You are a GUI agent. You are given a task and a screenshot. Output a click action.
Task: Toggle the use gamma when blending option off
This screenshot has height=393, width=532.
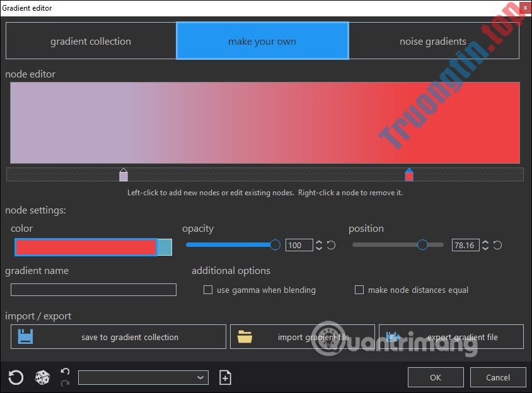pos(208,290)
